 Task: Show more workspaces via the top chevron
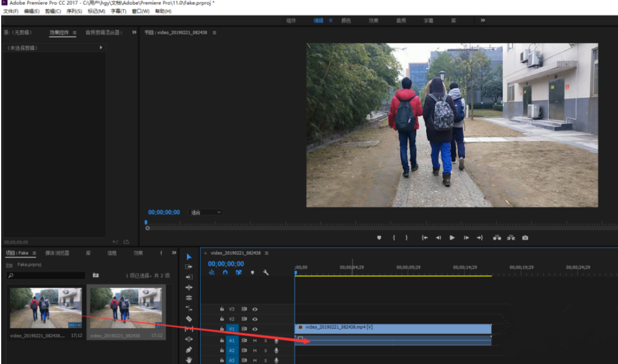click(483, 20)
